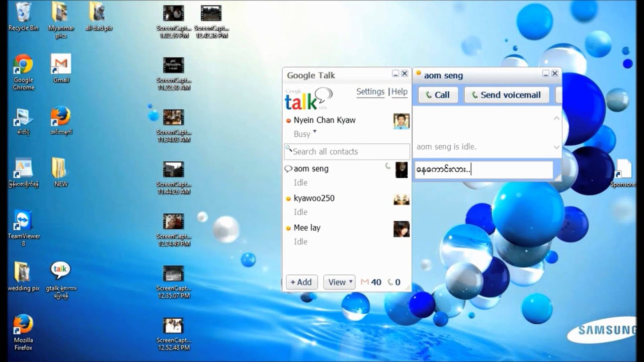644x362 pixels.
Task: Open ScreenCapt 12.24.49 PM video file
Action: (174, 230)
